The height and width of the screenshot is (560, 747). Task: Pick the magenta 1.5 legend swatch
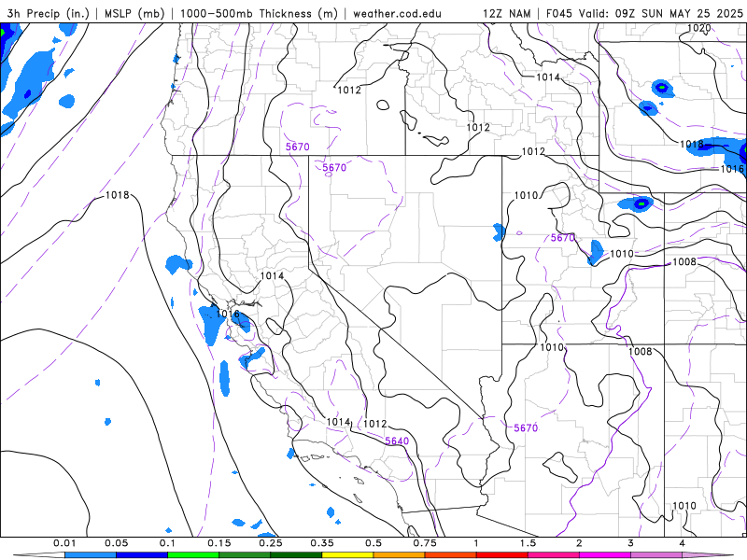(554, 555)
